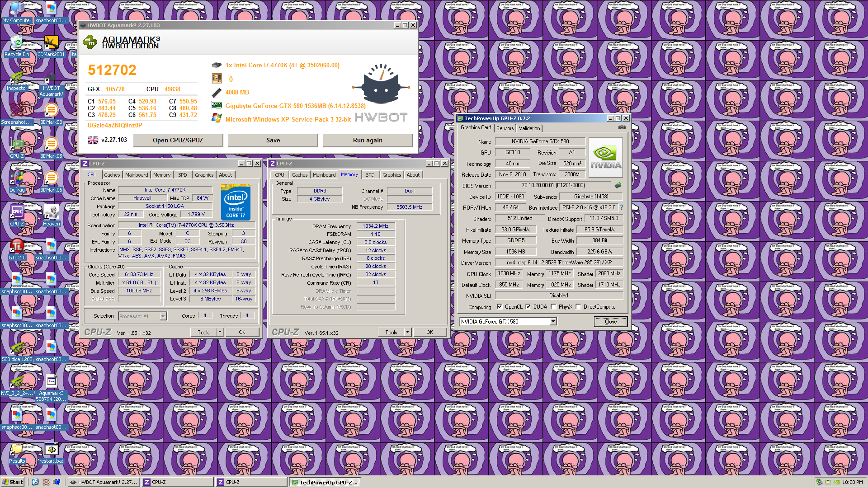Viewport: 868px width, 488px height.
Task: Click BIOS save chip icon in GPU-Z
Action: click(x=618, y=185)
